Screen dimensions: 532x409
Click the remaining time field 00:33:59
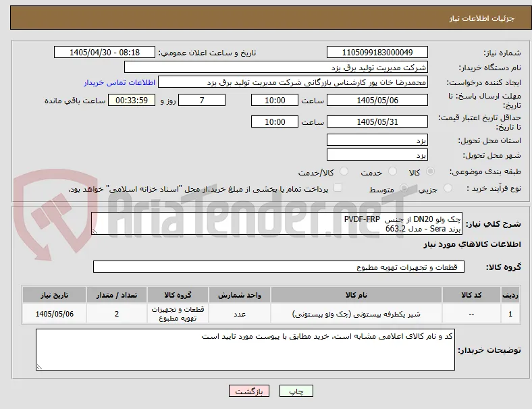tap(132, 100)
